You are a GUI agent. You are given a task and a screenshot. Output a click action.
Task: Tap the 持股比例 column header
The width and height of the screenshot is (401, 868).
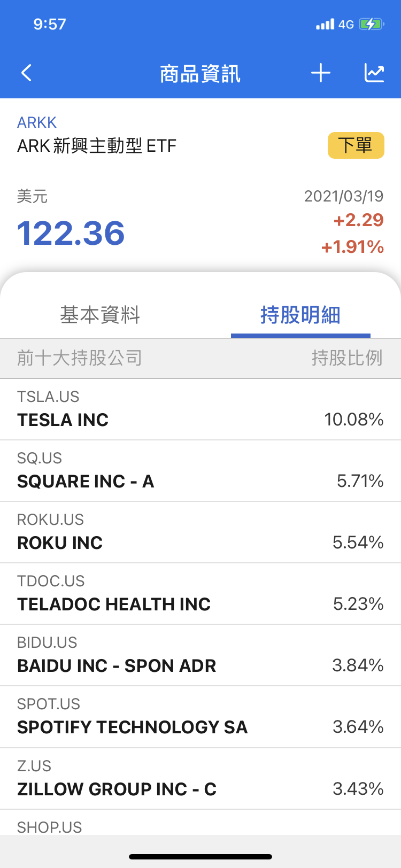[347, 358]
